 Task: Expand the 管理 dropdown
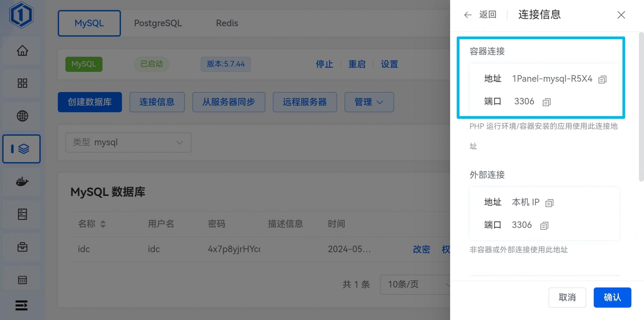click(x=369, y=102)
